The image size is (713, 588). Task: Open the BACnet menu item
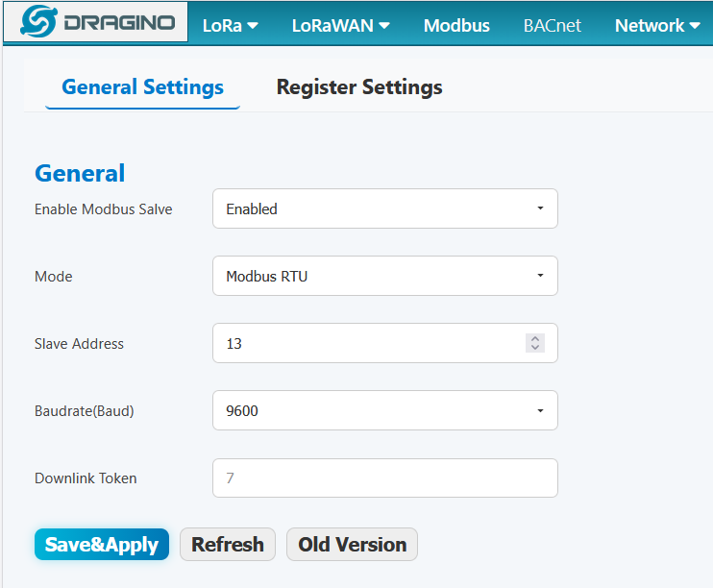552,26
